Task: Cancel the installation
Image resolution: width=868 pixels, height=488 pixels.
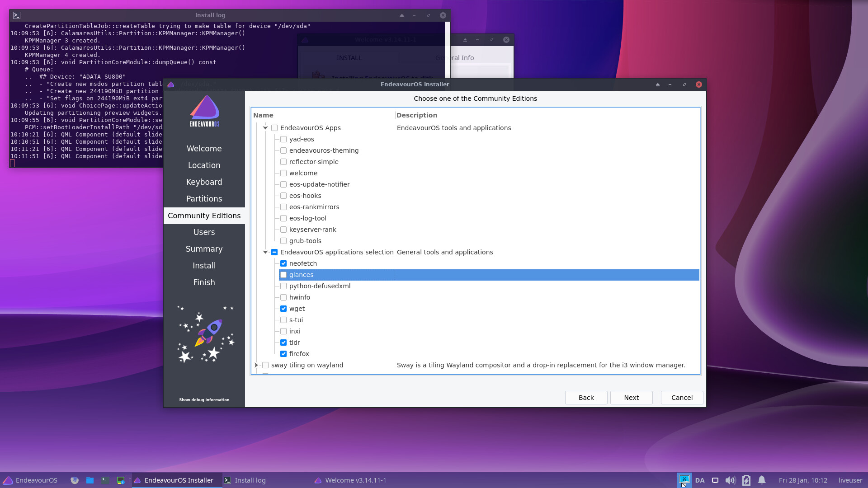Action: click(x=682, y=398)
